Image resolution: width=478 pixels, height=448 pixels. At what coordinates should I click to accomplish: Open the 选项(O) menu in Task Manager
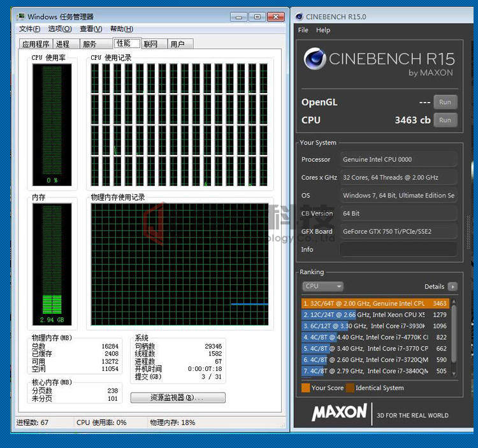coord(60,29)
